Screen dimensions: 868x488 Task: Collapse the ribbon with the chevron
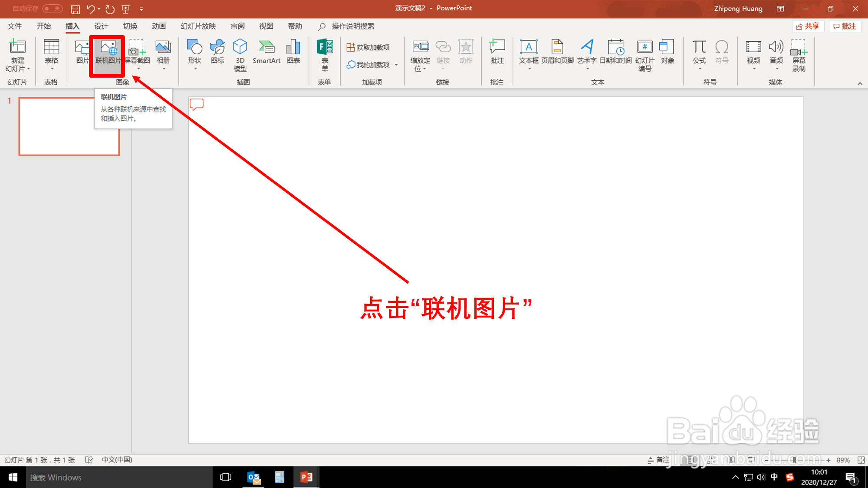[860, 83]
